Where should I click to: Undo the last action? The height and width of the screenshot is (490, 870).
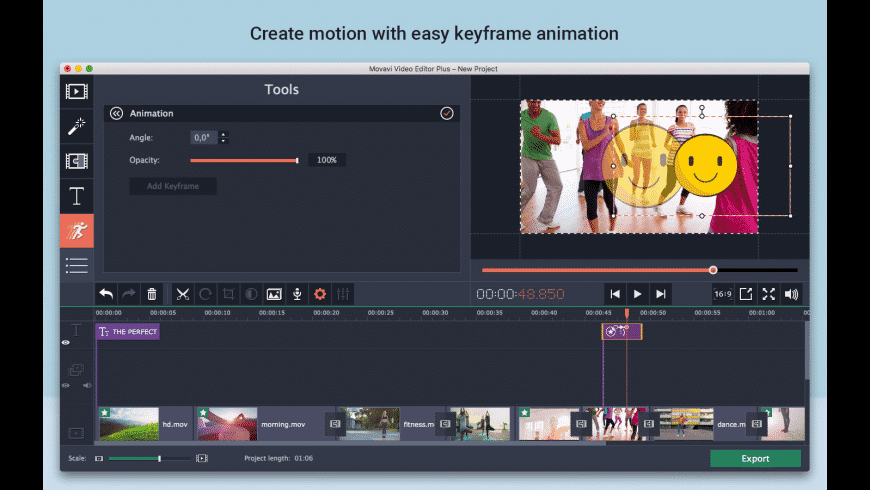pyautogui.click(x=107, y=294)
